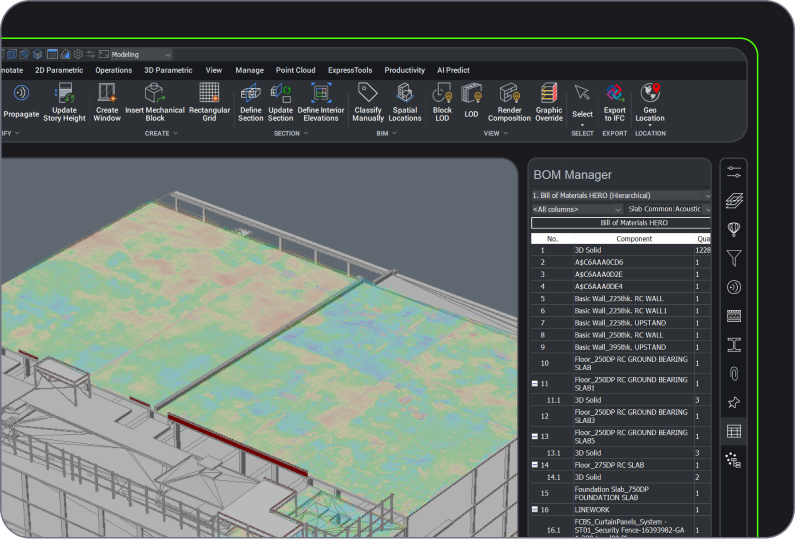Switch to the 2D Parametric tab
This screenshot has height=539, width=795.
[x=59, y=70]
